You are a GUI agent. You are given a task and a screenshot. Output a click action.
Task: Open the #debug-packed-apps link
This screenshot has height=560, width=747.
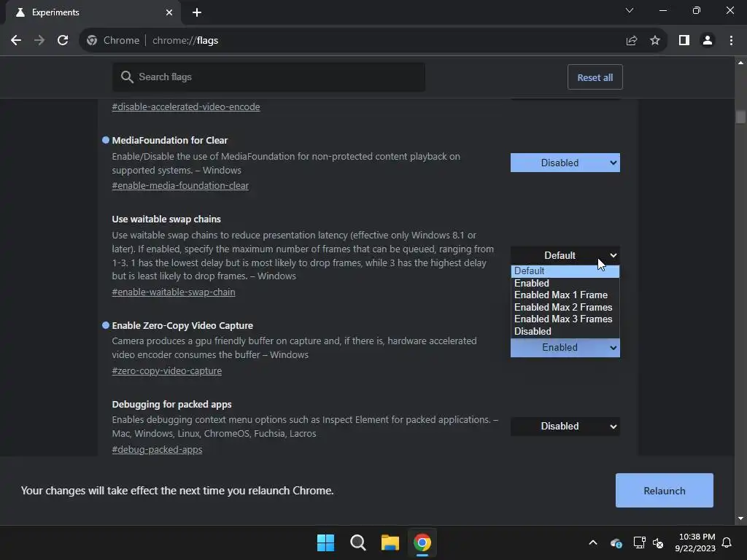coord(157,449)
